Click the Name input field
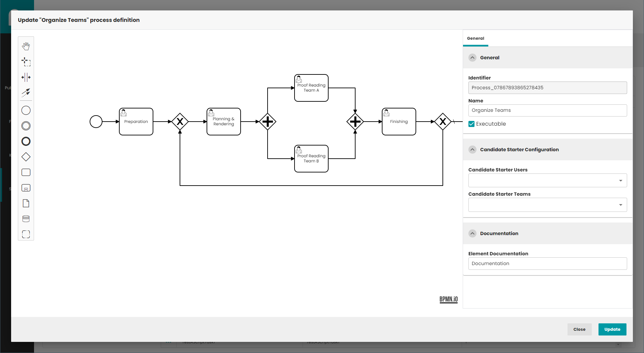The image size is (644, 353). [547, 110]
